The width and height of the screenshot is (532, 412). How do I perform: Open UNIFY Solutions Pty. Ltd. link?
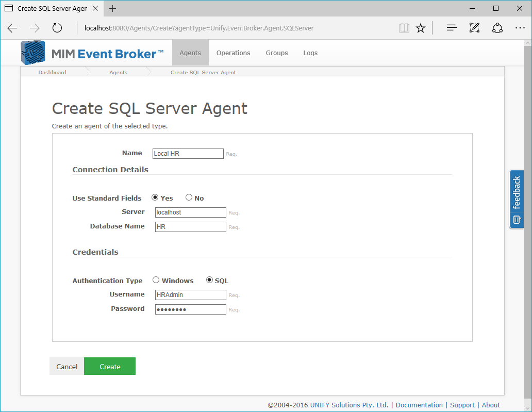click(x=349, y=405)
